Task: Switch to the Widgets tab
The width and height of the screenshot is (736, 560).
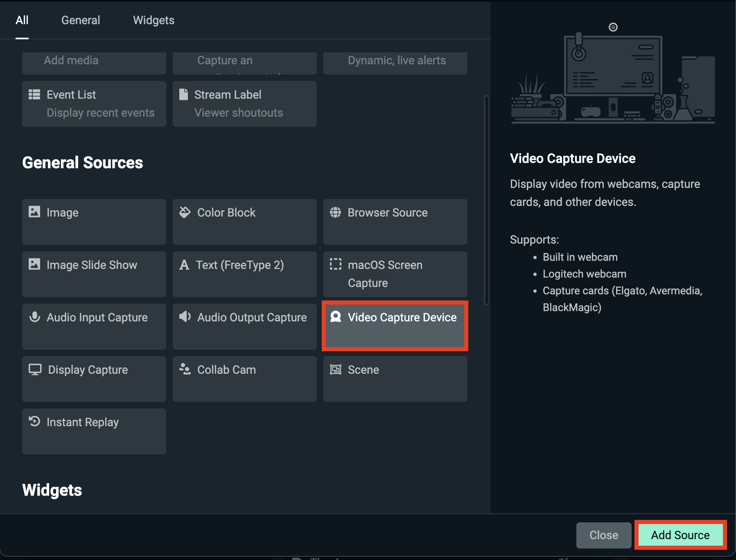Action: pyautogui.click(x=154, y=20)
